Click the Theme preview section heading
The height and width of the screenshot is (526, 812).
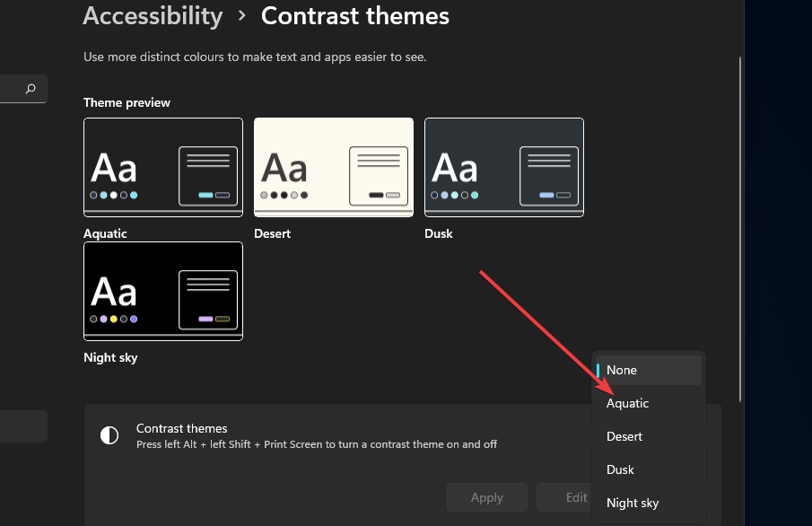126,102
